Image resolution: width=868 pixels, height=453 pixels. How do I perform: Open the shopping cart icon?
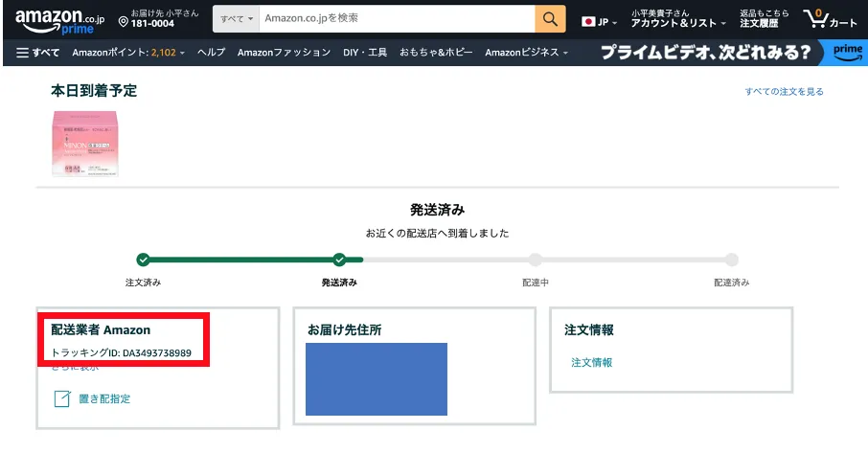click(x=816, y=19)
